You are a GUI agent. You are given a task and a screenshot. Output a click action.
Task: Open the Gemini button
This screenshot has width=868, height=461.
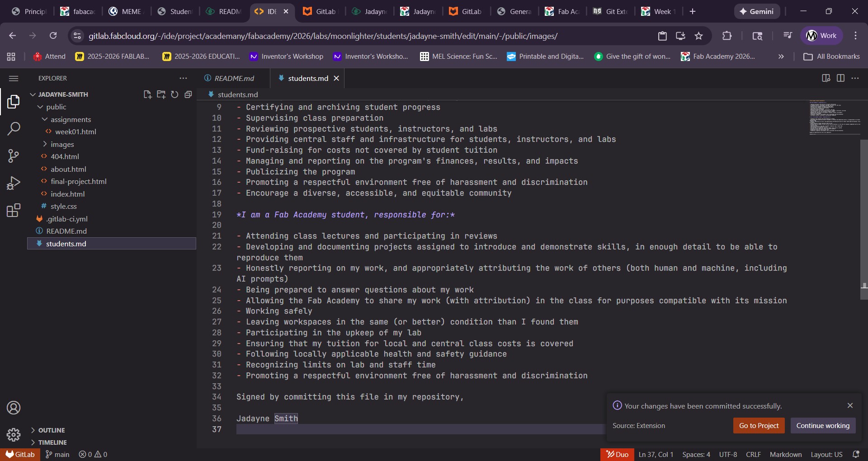(x=757, y=11)
